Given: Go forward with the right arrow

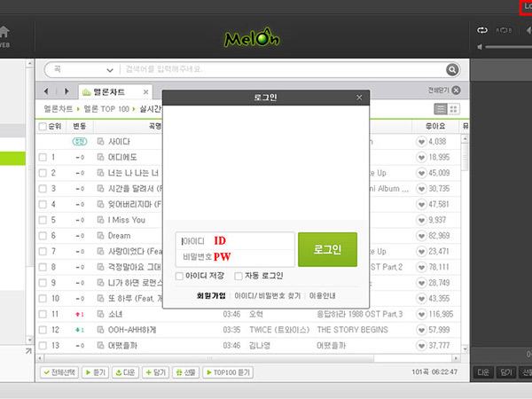Looking at the screenshot, I should coord(66,91).
